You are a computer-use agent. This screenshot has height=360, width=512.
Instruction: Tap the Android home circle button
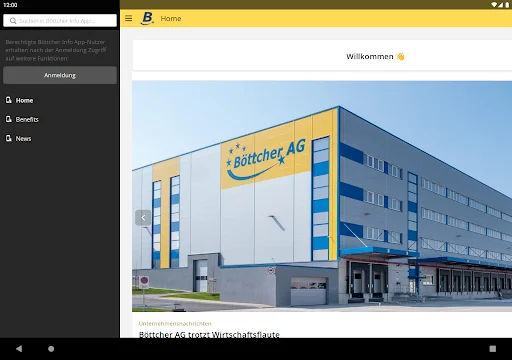pyautogui.click(x=51, y=349)
